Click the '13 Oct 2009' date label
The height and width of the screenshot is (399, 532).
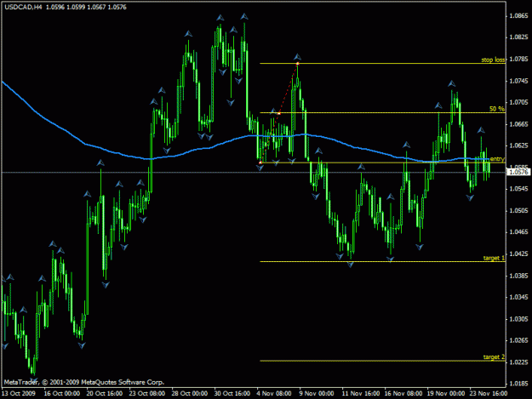click(x=19, y=394)
